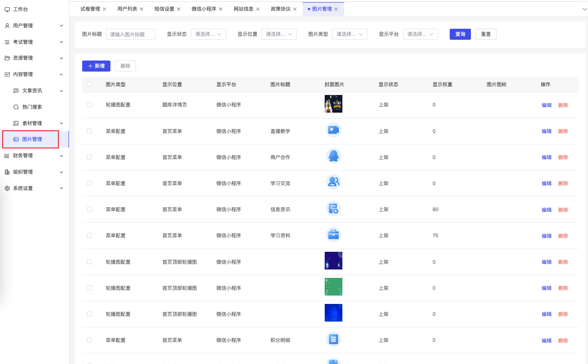Click the blue 查询 search button
This screenshot has height=364, width=588.
click(x=460, y=34)
